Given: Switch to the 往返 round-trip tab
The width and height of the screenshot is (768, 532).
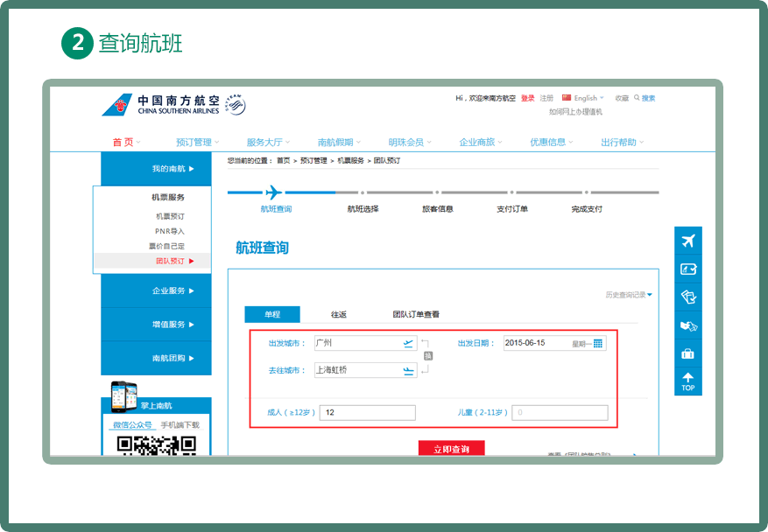Looking at the screenshot, I should coord(339,314).
